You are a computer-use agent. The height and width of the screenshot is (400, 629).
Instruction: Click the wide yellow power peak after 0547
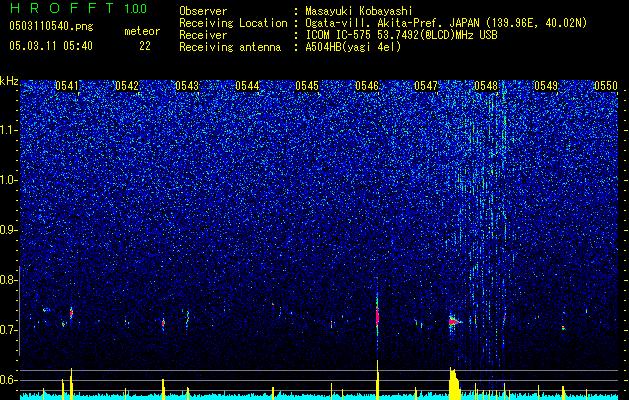(x=454, y=384)
